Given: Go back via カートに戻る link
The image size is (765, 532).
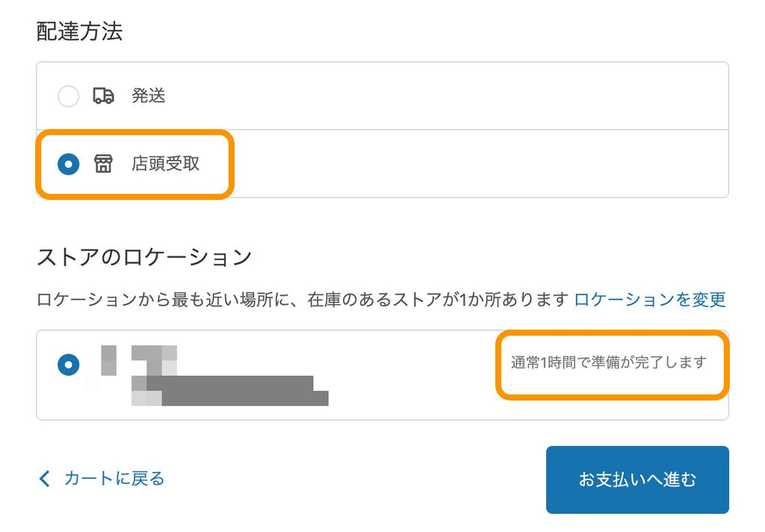Looking at the screenshot, I should pos(114,478).
